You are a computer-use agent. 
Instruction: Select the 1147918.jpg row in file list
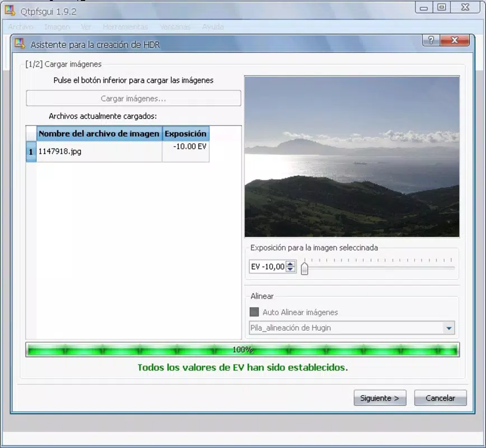pyautogui.click(x=118, y=151)
